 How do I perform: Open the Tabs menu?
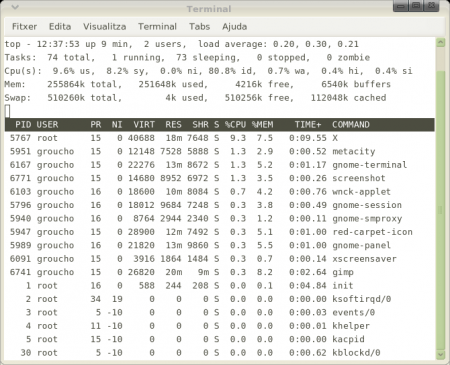click(199, 27)
